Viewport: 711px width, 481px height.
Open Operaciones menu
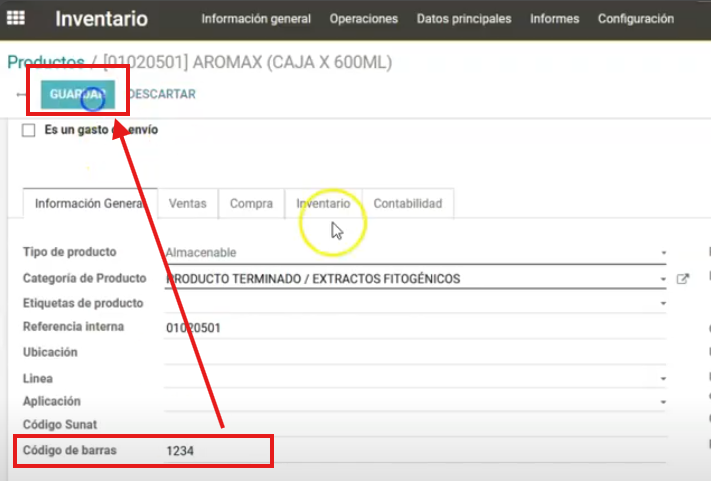[x=364, y=19]
